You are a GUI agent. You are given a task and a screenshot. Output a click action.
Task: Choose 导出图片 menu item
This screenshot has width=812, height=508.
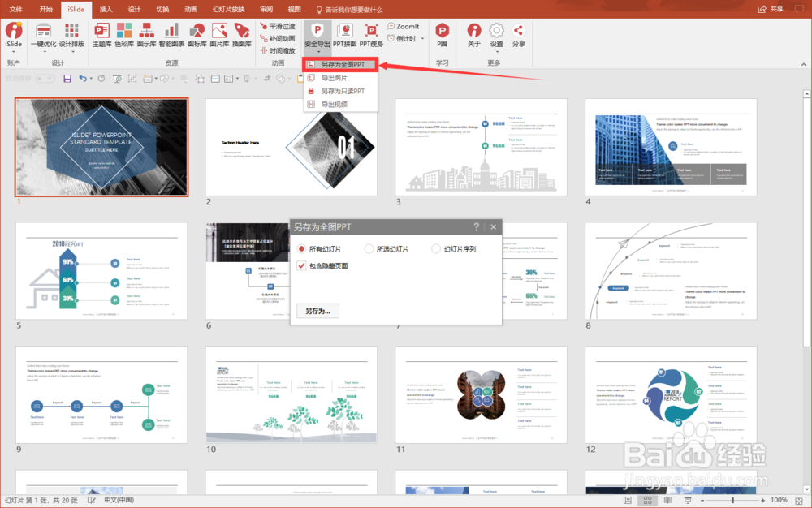[341, 78]
